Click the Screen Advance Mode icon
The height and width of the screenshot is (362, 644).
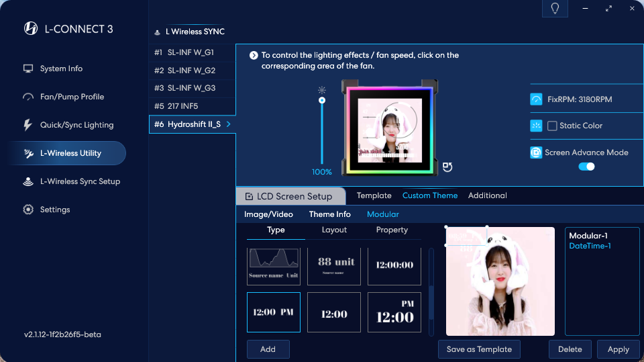[x=537, y=152]
